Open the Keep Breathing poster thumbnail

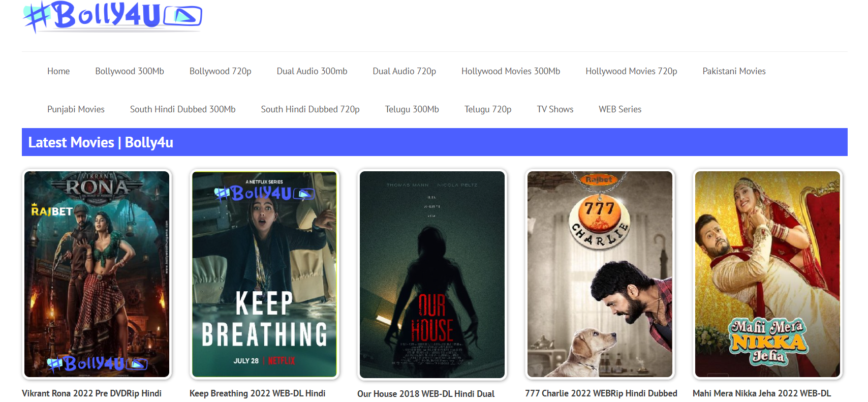(x=264, y=274)
